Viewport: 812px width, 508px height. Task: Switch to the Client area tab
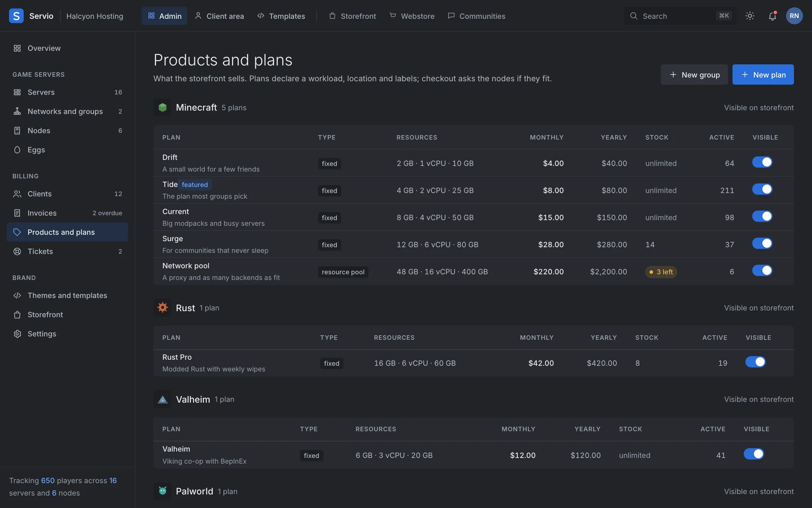click(x=219, y=16)
